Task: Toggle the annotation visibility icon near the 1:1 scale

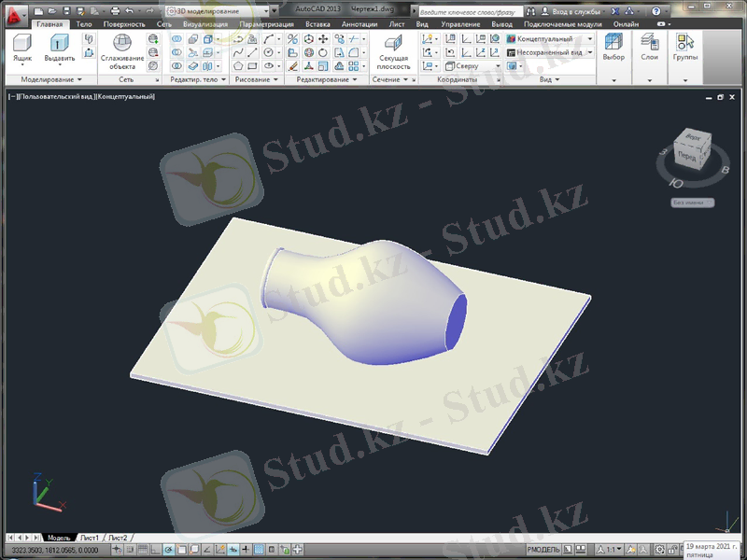Action: (630, 548)
